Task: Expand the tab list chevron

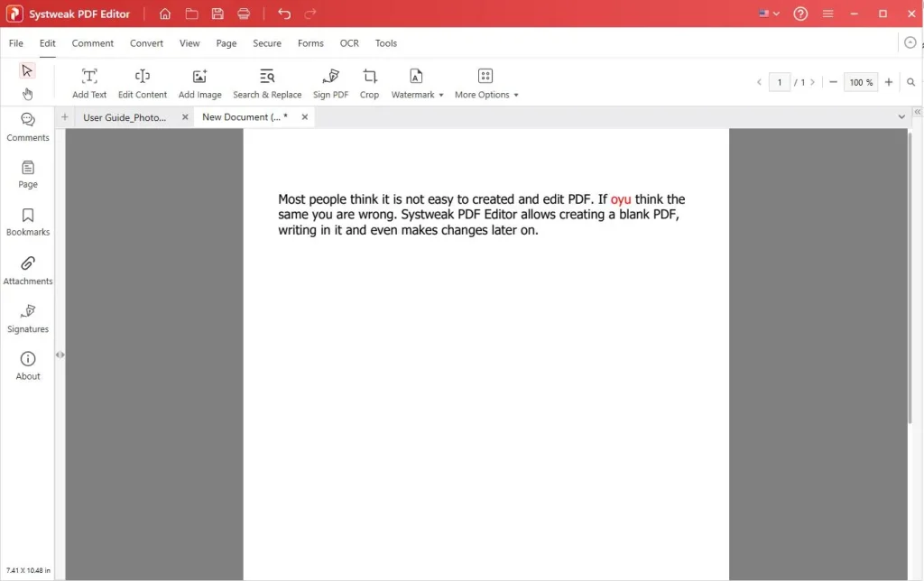Action: pyautogui.click(x=901, y=116)
